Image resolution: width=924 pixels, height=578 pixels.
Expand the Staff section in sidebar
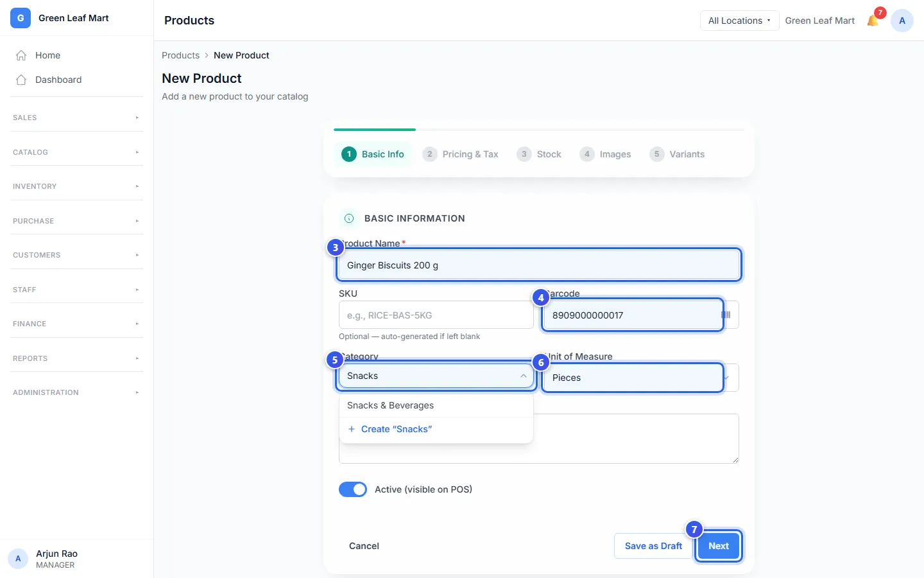77,290
